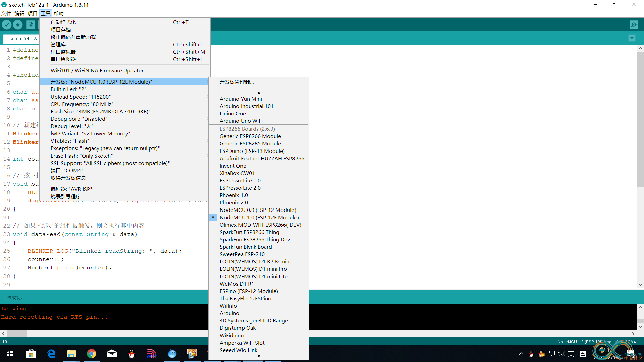The image size is (644, 362).
Task: Click 项目存档 menu entry
Action: 125,29
